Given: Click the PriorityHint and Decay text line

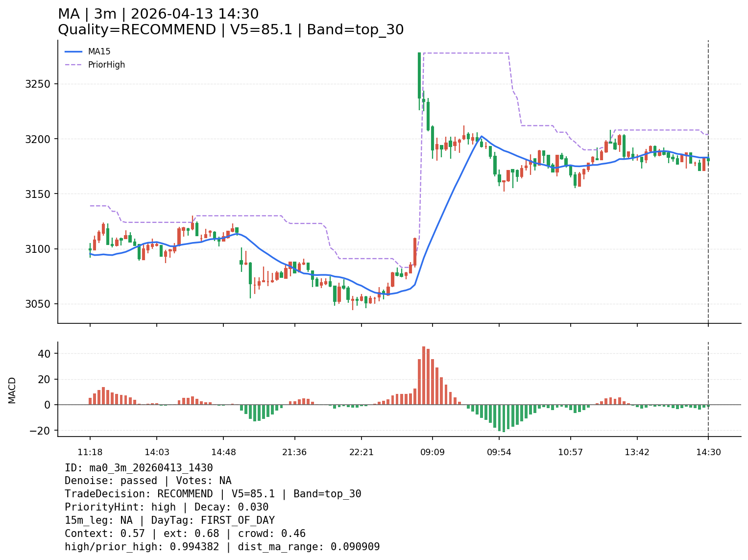Looking at the screenshot, I should click(x=167, y=508).
